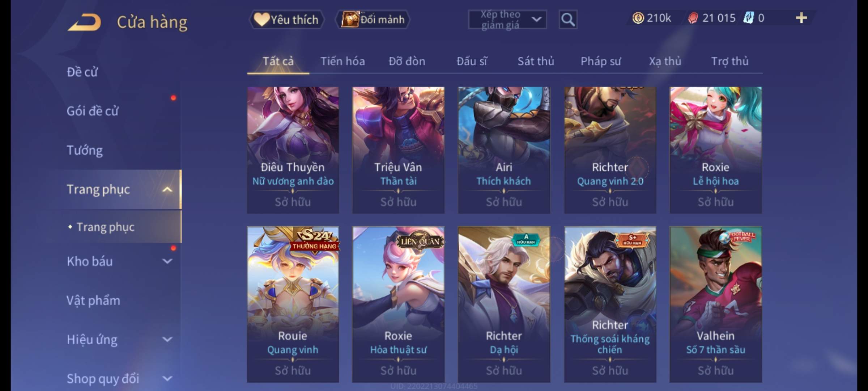The image size is (868, 391).
Task: Tap the red gem currency icon
Action: point(693,18)
